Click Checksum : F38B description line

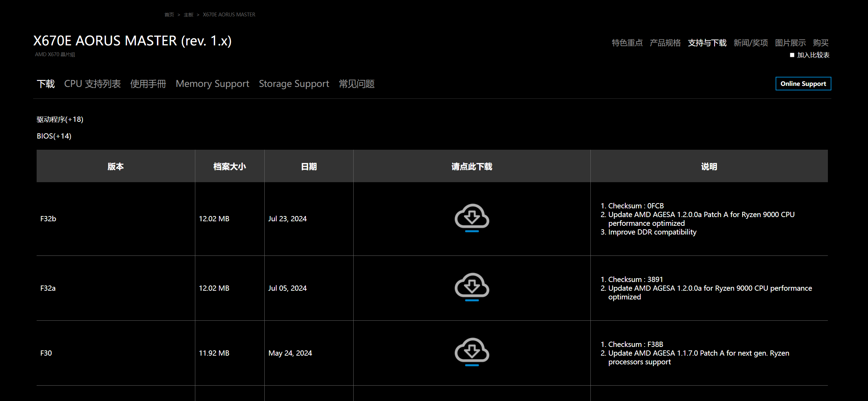click(x=636, y=344)
